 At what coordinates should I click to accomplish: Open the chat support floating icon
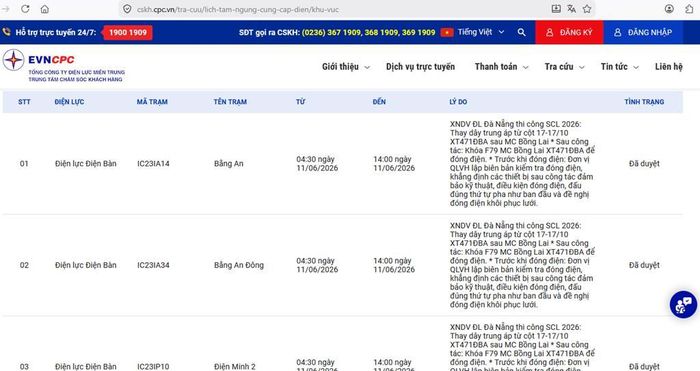683,304
